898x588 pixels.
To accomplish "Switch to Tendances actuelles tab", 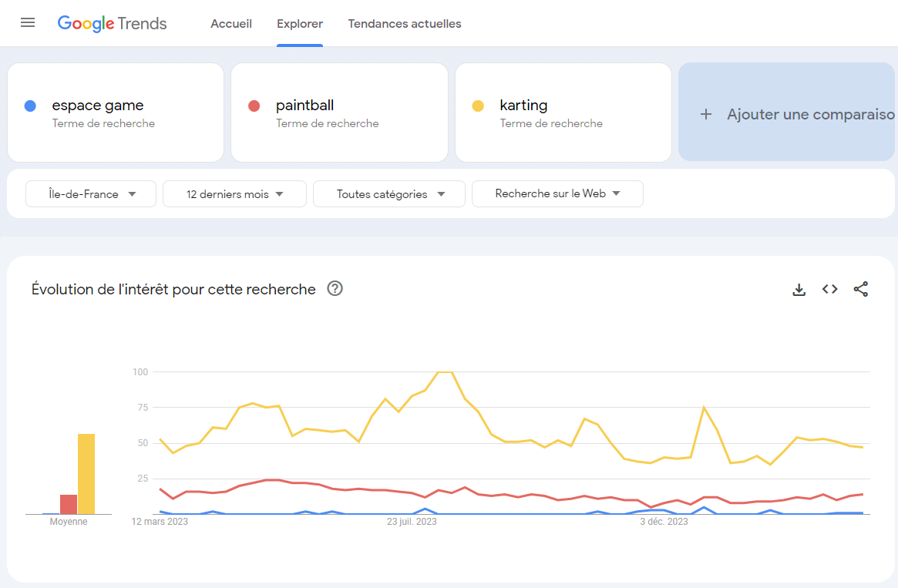I will pyautogui.click(x=405, y=23).
